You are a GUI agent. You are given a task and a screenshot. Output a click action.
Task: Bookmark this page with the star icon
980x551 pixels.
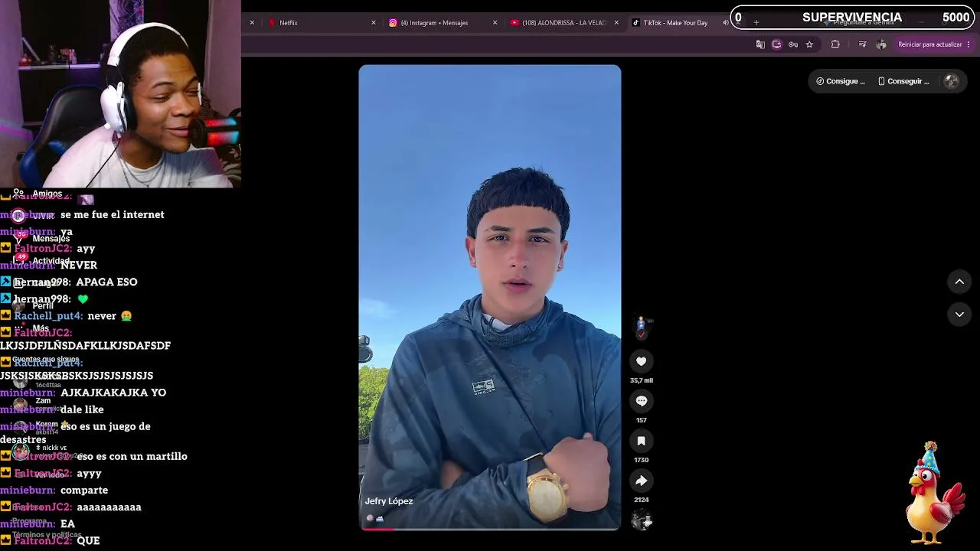(x=809, y=44)
